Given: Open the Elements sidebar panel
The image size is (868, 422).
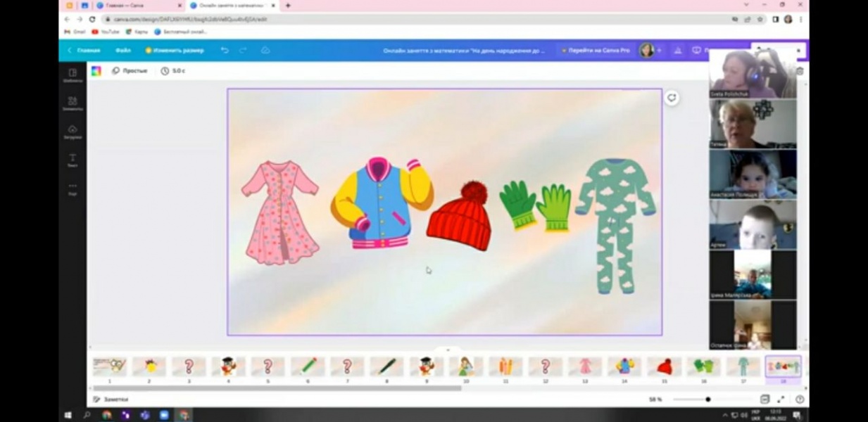Looking at the screenshot, I should (72, 103).
